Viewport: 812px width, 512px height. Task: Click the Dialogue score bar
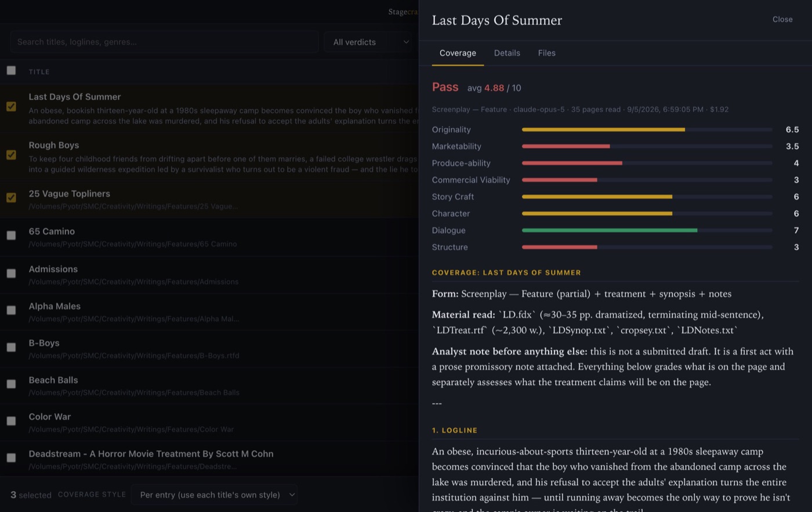(x=647, y=230)
